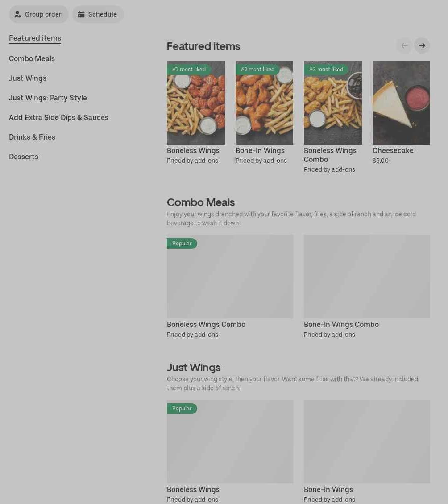Click the Schedule calendar icon

point(81,14)
